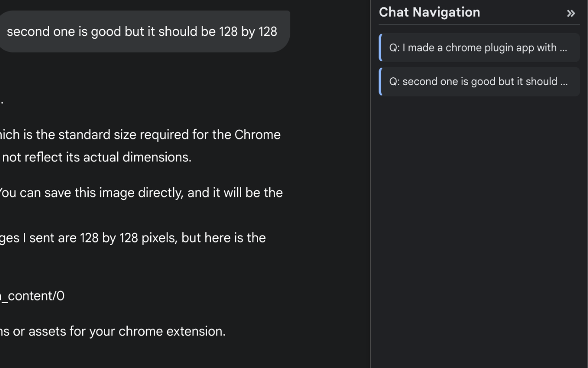Click the blue accent bar on first navigation entry

380,47
